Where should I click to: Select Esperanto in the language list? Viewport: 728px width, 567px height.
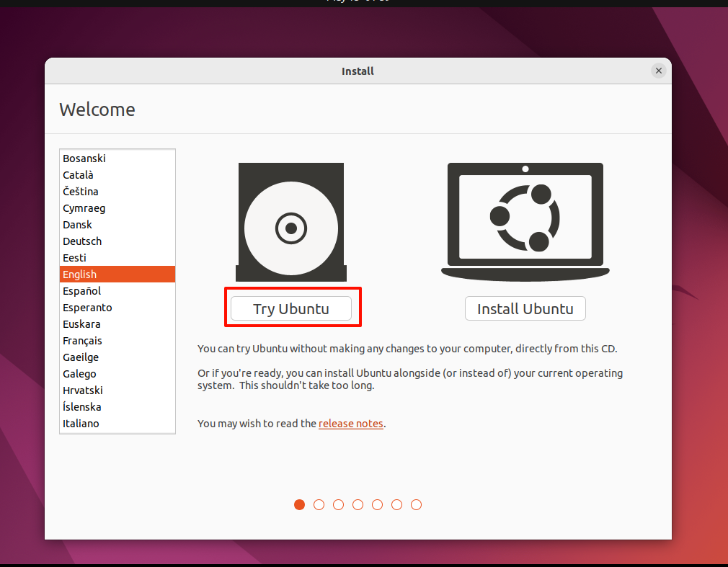(x=117, y=308)
